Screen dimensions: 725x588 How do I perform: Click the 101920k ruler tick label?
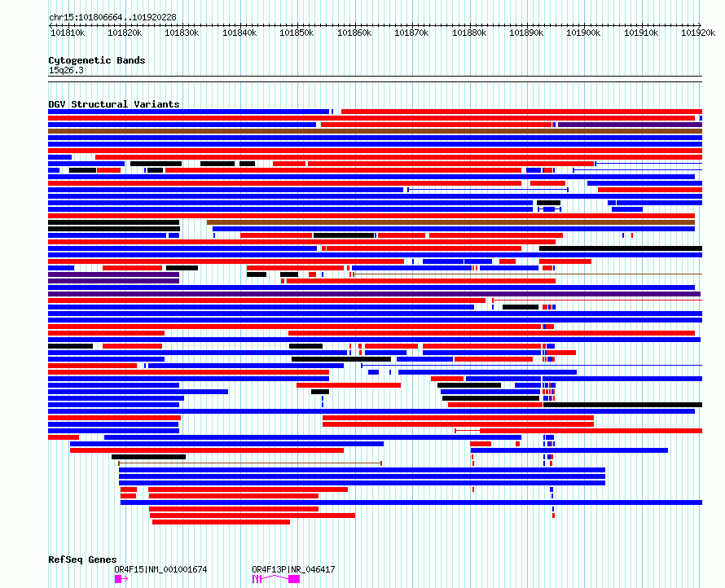click(x=698, y=33)
